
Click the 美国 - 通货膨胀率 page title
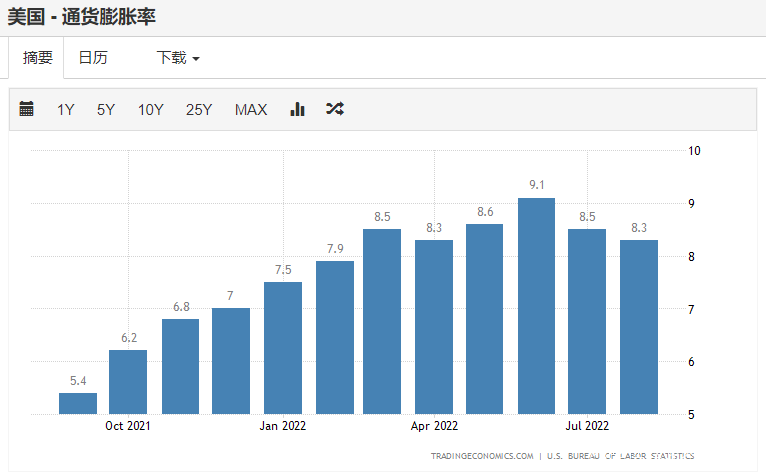click(x=82, y=17)
